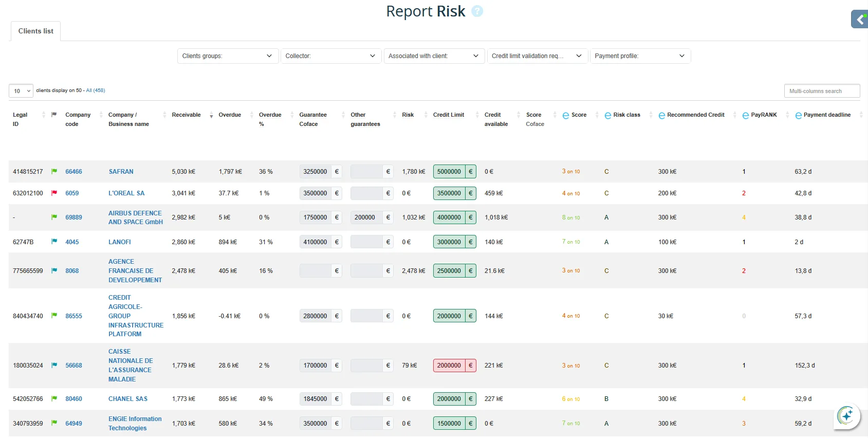
Task: Select the Clients list tab
Action: pos(35,31)
